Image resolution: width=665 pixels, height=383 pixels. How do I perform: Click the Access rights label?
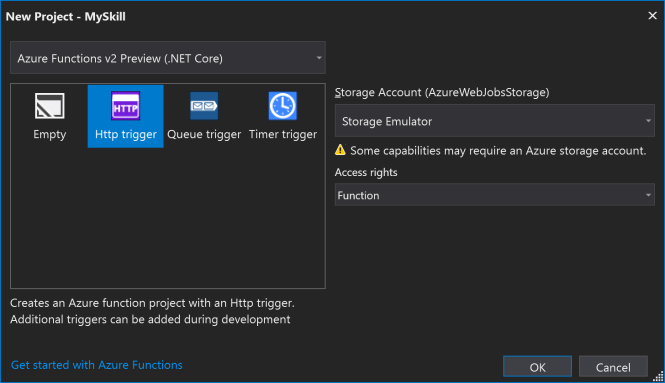click(366, 172)
